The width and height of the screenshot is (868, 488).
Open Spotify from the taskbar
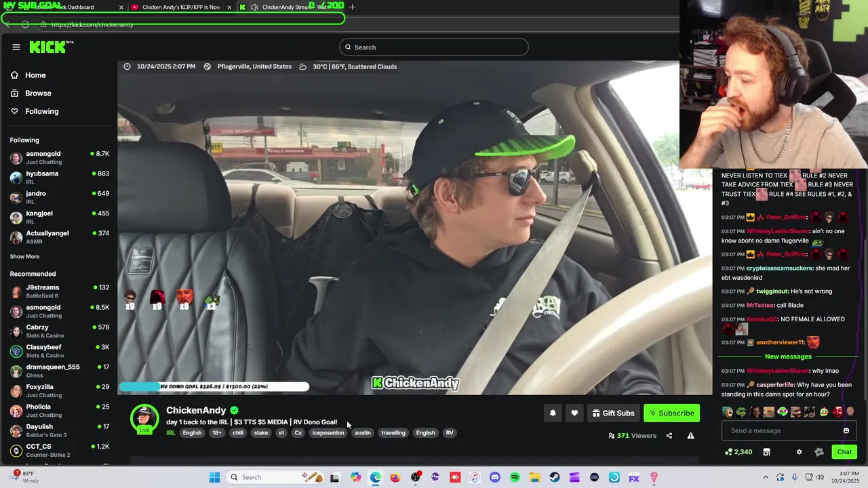(x=515, y=477)
